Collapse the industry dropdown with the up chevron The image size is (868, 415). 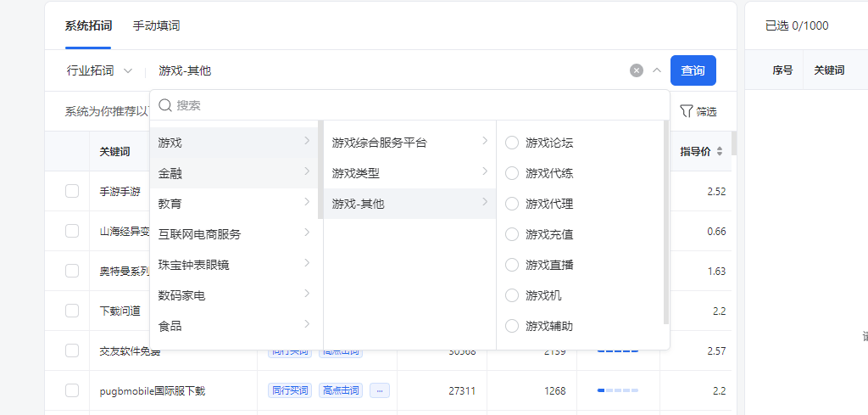tap(657, 70)
